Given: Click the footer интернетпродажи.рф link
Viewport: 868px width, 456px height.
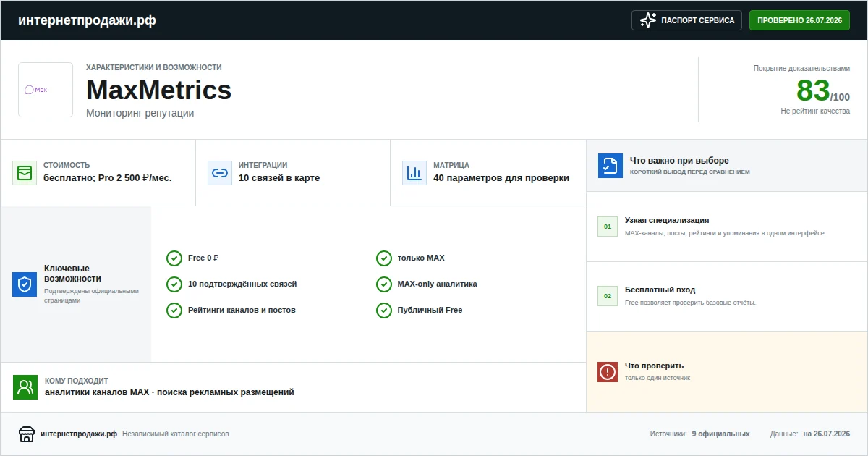Looking at the screenshot, I should pyautogui.click(x=80, y=434).
